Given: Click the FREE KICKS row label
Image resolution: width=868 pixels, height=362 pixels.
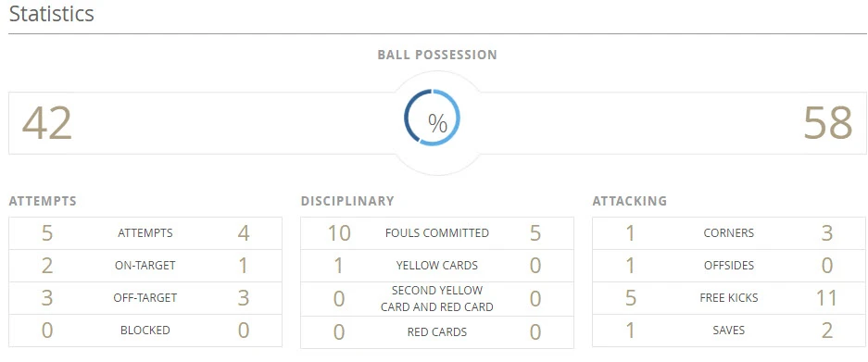Looking at the screenshot, I should coord(728,298).
